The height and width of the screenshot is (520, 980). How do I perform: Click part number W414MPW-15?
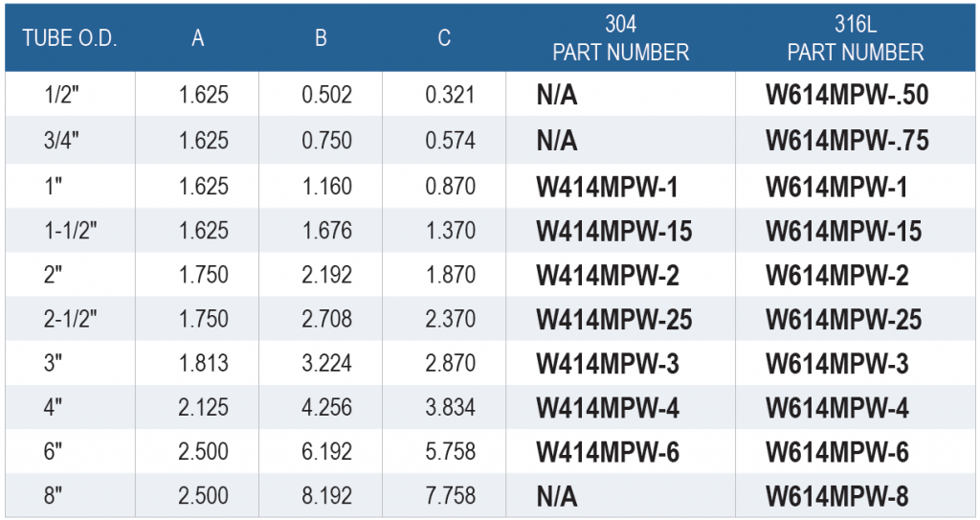[613, 232]
